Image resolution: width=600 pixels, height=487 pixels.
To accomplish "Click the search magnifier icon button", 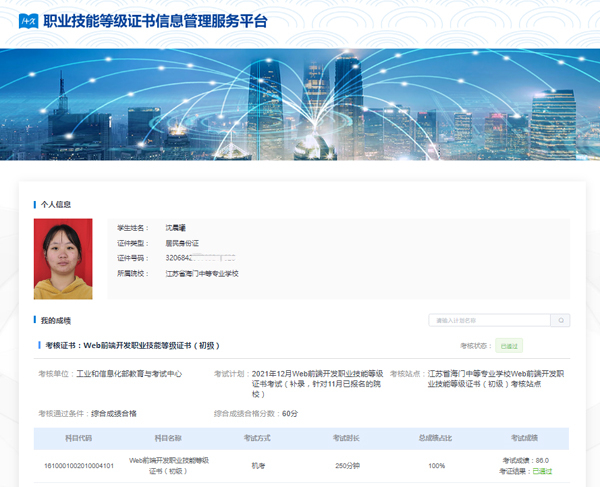I will (x=560, y=320).
